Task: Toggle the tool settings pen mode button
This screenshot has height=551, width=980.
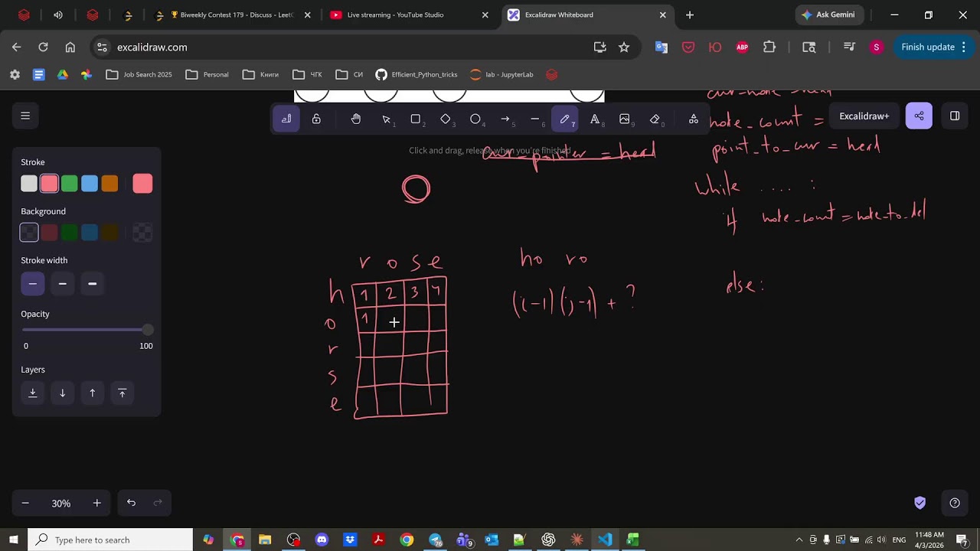Action: (286, 119)
